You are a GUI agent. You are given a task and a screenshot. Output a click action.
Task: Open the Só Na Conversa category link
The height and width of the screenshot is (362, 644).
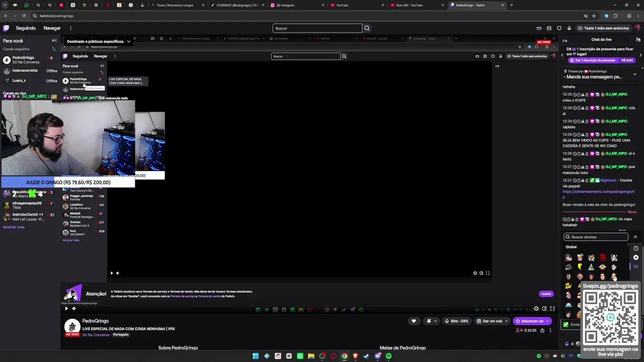(96, 335)
